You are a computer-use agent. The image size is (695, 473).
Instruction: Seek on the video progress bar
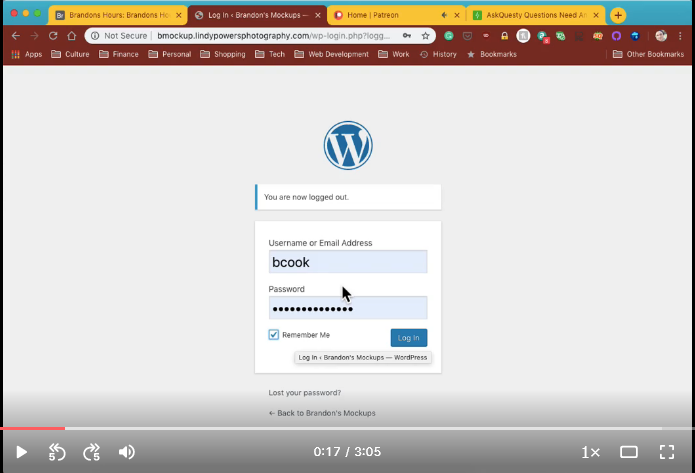(x=348, y=428)
